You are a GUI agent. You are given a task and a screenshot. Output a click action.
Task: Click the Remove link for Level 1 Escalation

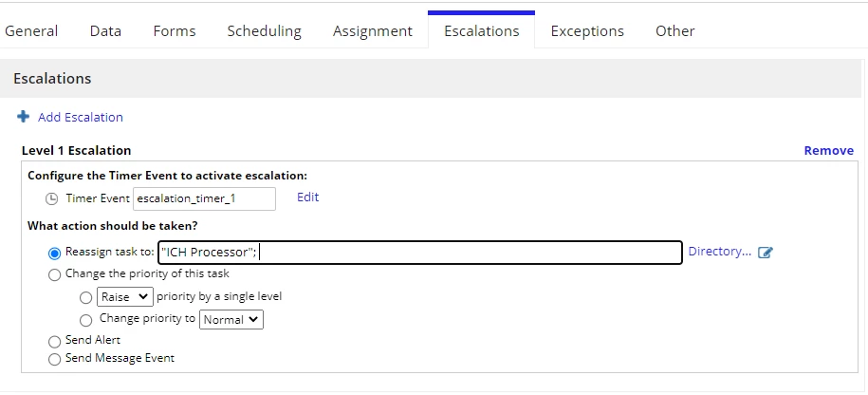tap(829, 151)
